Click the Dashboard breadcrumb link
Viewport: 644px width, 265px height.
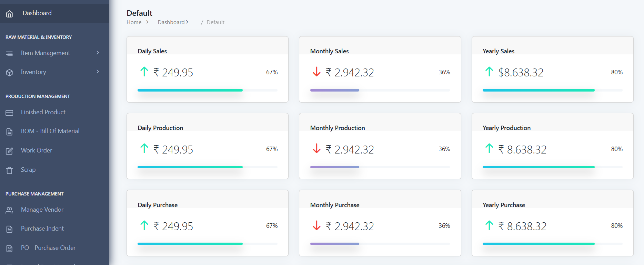tap(171, 22)
